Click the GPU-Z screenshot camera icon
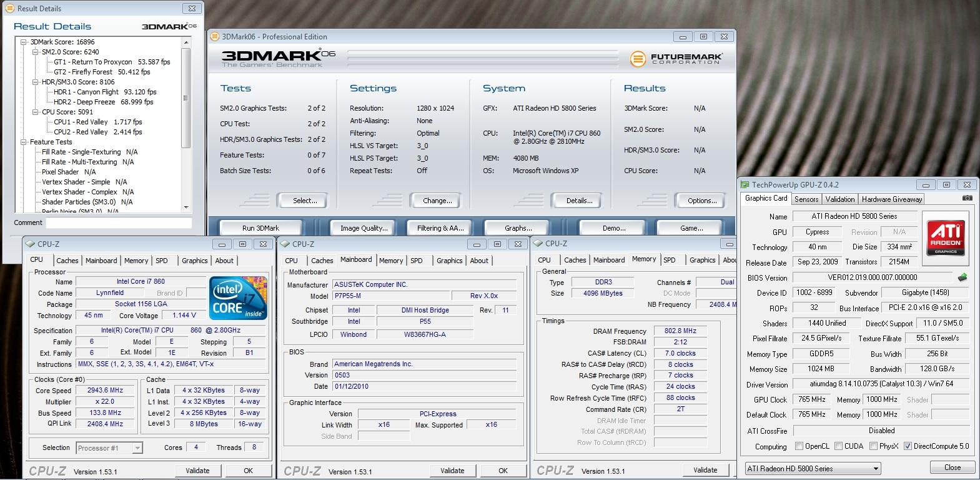 [967, 198]
